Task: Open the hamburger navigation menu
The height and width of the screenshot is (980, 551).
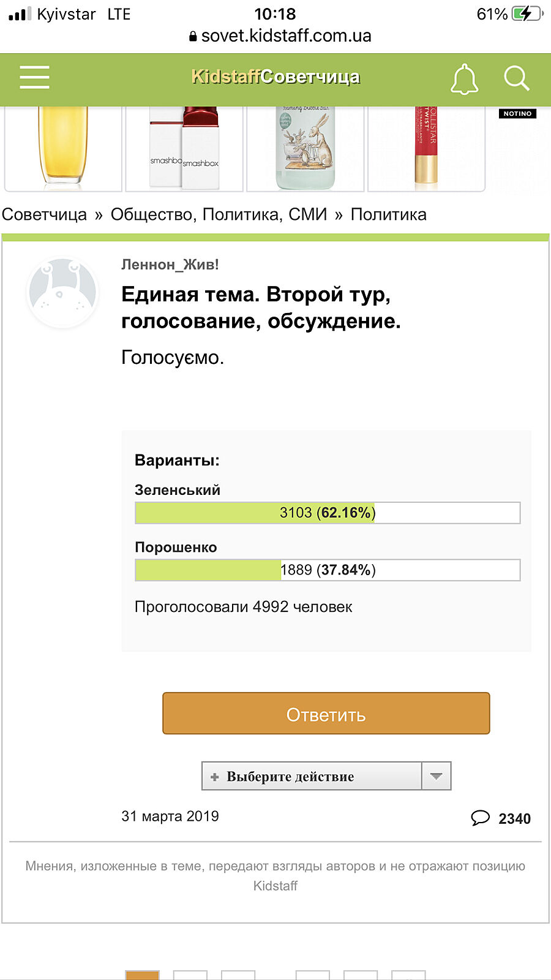Action: click(34, 78)
